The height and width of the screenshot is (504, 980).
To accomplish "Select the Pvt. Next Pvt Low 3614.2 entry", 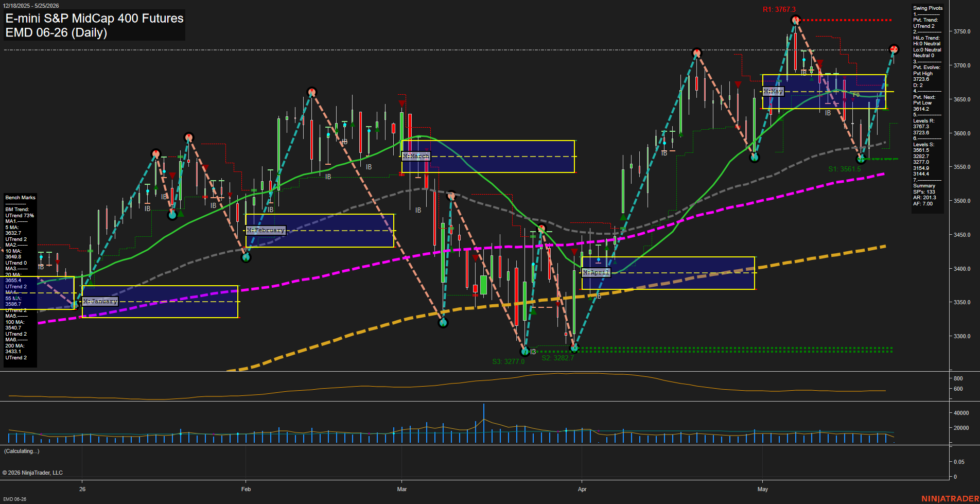I will [924, 103].
